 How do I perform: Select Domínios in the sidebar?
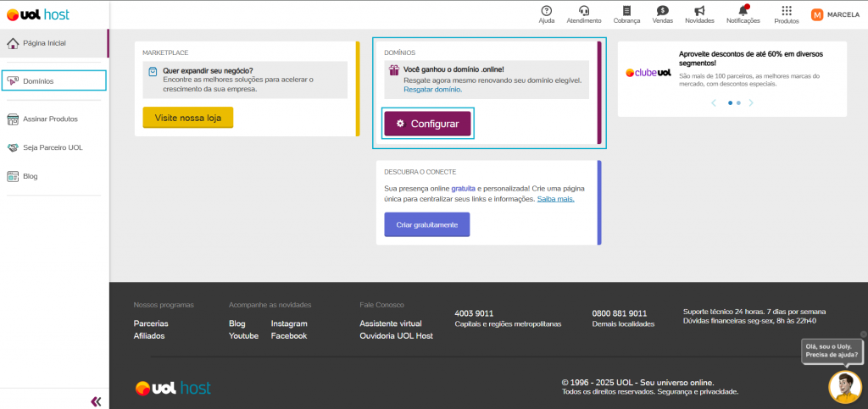[x=53, y=81]
